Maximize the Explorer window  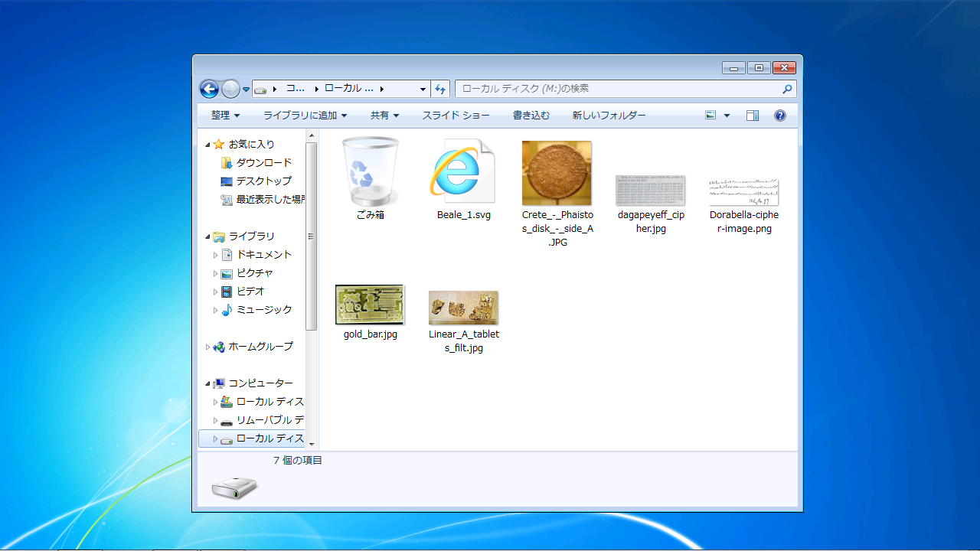(758, 68)
